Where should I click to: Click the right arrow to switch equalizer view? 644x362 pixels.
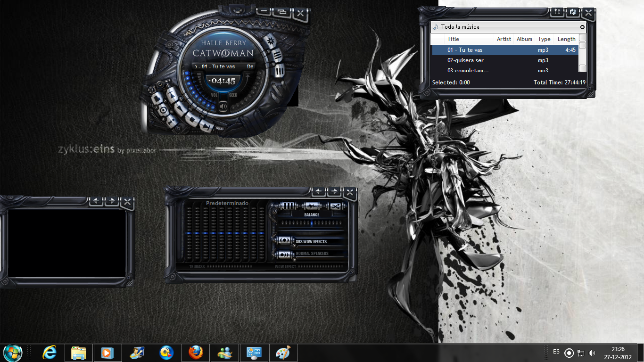[334, 192]
